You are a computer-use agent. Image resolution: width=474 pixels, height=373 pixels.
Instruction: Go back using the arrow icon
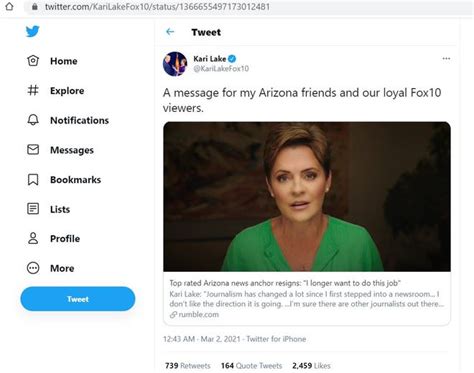tap(170, 32)
